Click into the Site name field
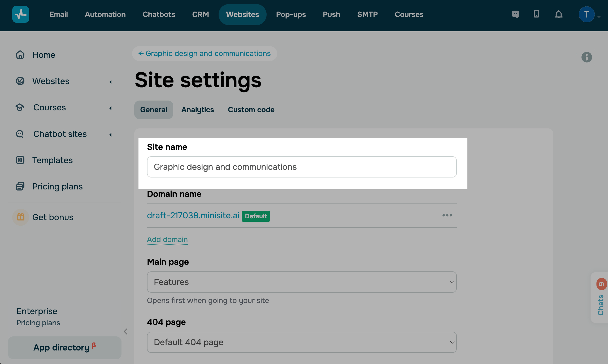The width and height of the screenshot is (608, 364). pos(302,167)
